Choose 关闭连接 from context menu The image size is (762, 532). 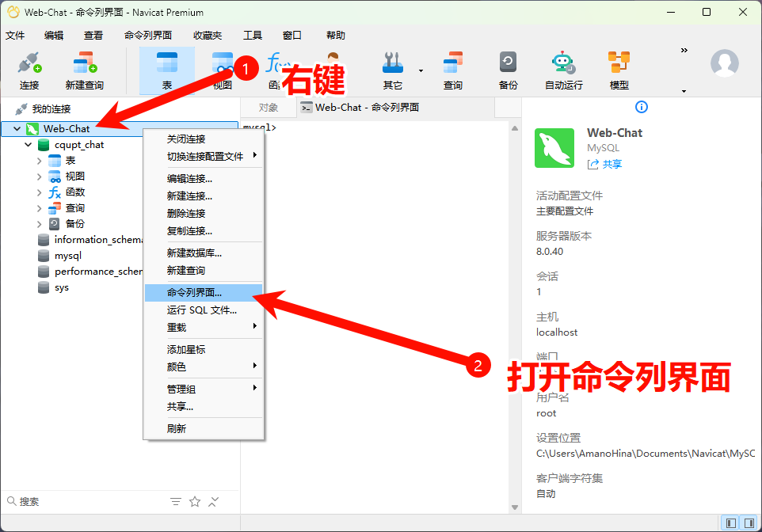(204, 139)
